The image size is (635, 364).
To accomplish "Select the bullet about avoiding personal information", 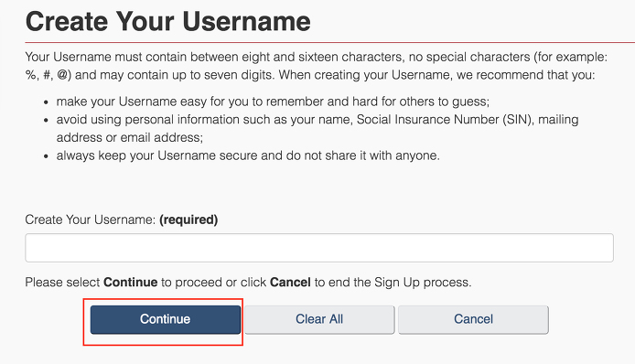I will 317,128.
